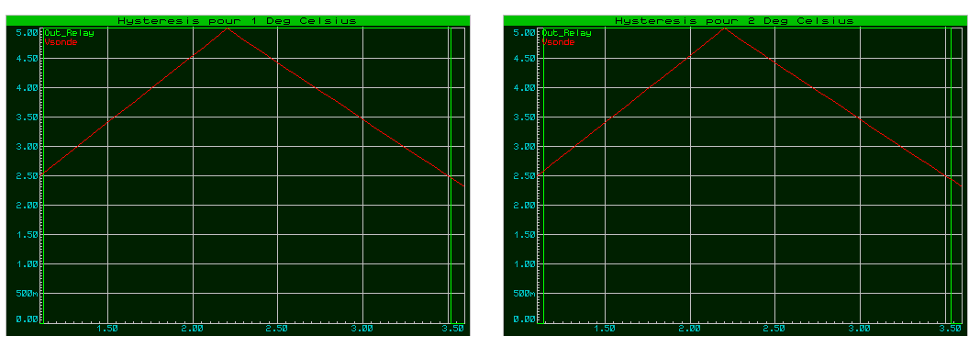The height and width of the screenshot is (347, 980).
Task: Click Vsonde trace label in 1 Deg graph
Action: point(61,42)
